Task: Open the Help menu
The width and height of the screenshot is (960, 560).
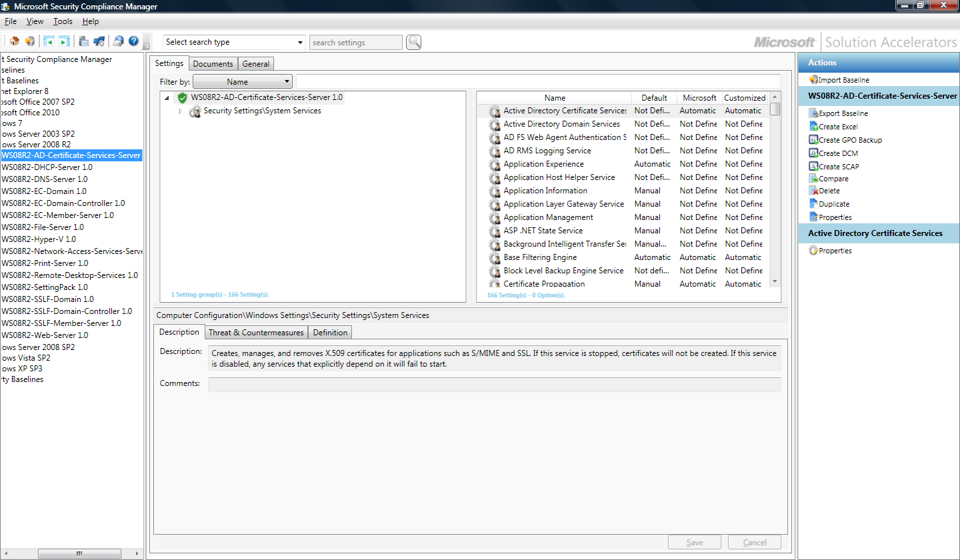Action: (x=91, y=21)
